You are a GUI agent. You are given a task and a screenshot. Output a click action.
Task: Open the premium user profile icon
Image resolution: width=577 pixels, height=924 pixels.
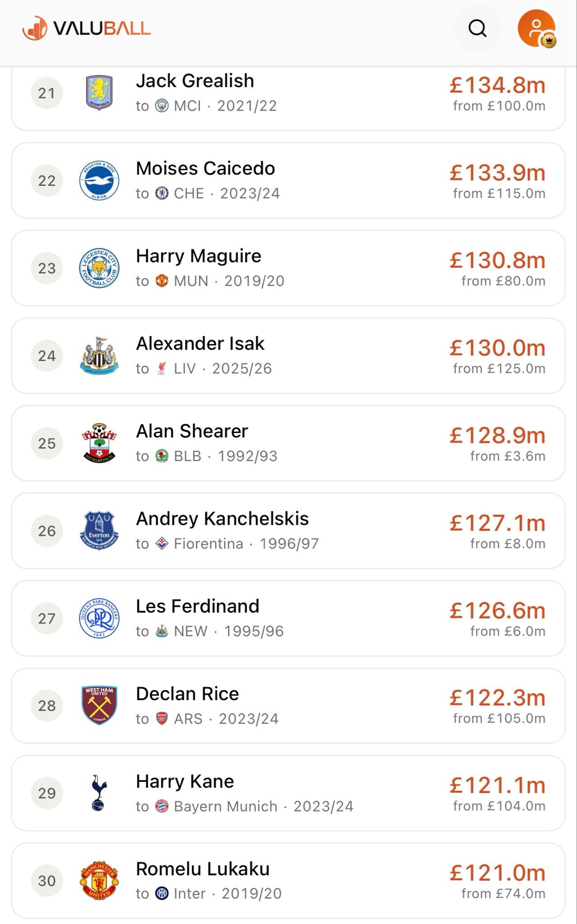point(536,28)
